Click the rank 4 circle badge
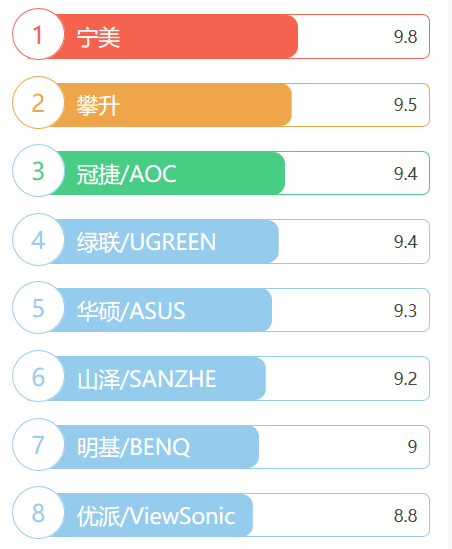The width and height of the screenshot is (452, 549). pos(39,239)
